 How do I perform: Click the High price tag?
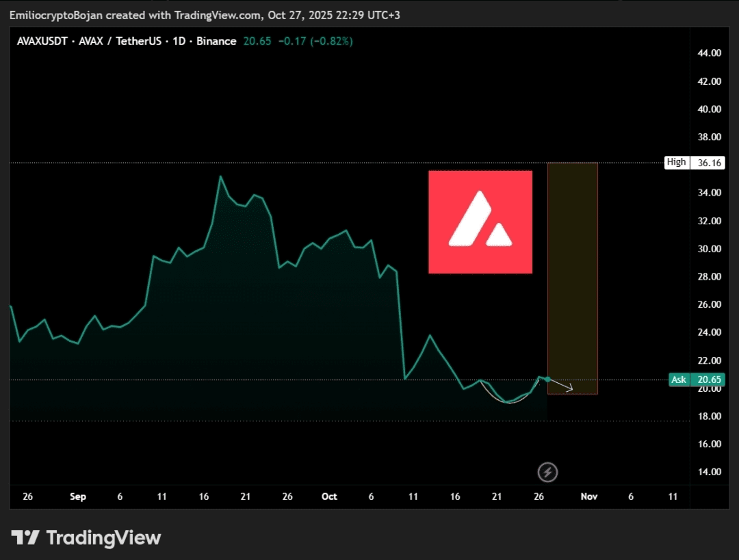[677, 163]
